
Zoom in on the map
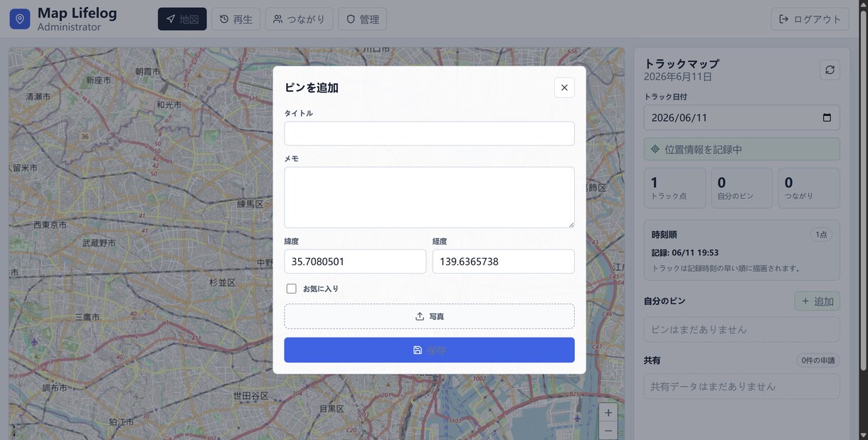[608, 413]
